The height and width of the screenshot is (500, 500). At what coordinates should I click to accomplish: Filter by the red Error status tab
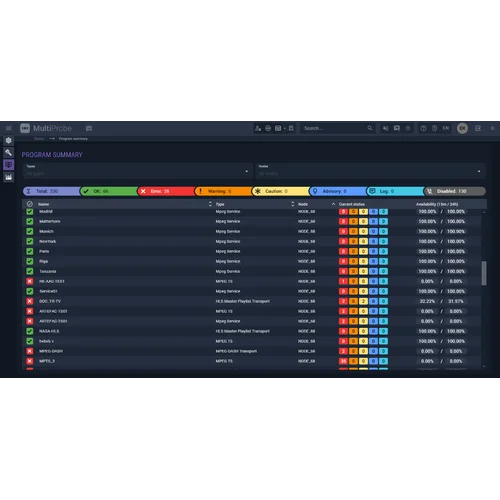click(x=166, y=191)
